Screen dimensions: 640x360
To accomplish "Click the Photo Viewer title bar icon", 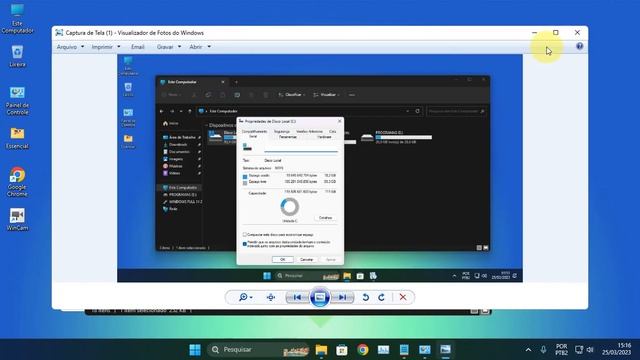I will pos(59,33).
